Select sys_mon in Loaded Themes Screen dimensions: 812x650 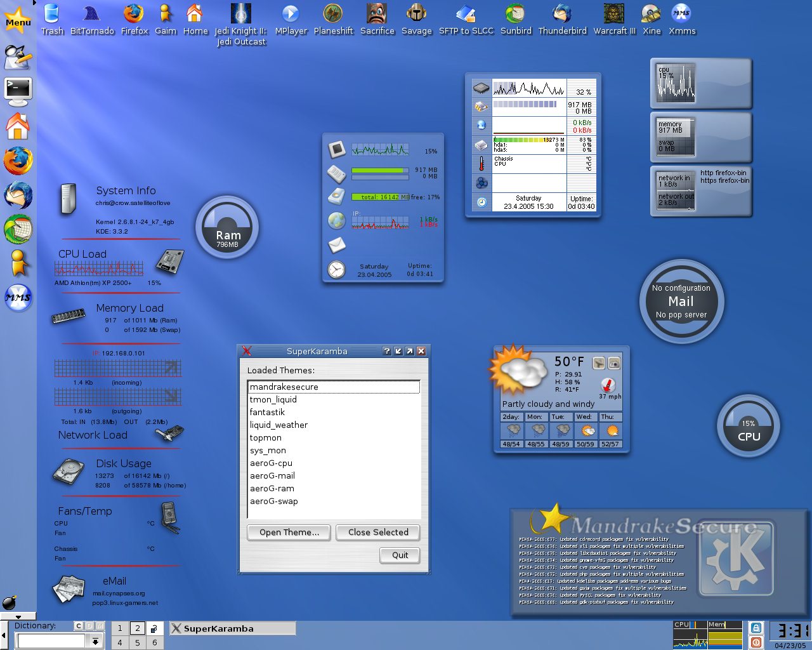[334, 450]
